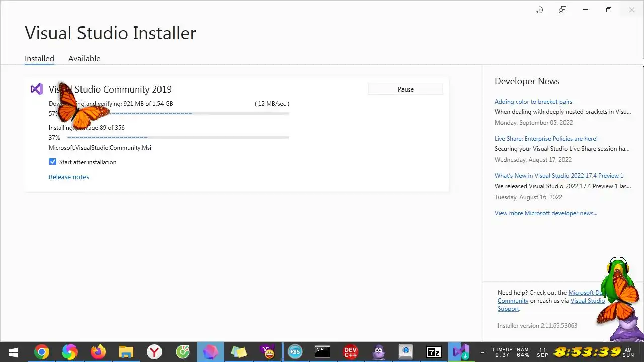The height and width of the screenshot is (362, 644).
Task: Open the Yahoo Messenger taskbar icon
Action: click(267, 352)
